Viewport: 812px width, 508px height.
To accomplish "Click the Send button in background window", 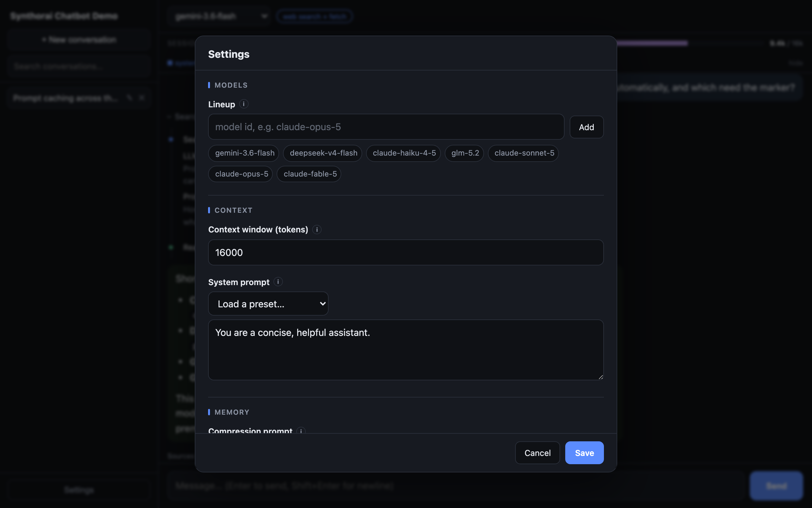I will point(776,486).
